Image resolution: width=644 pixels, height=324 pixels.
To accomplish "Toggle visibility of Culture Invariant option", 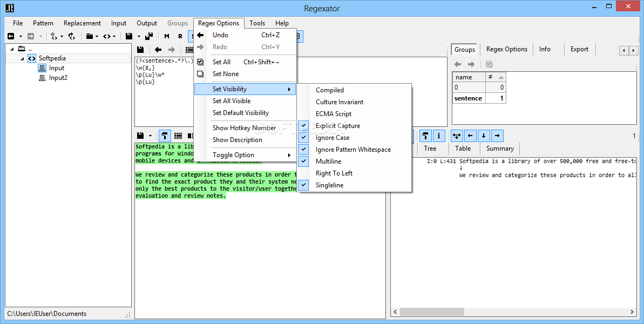I will click(355, 102).
